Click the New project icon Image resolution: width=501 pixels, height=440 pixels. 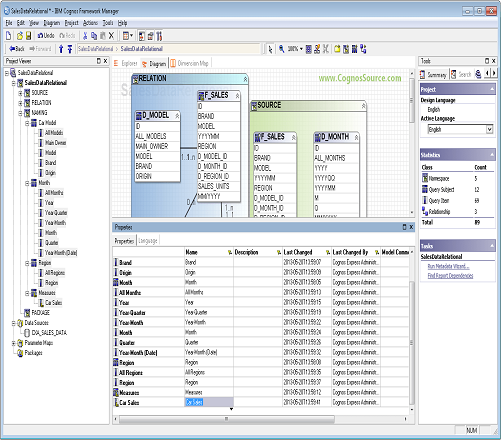click(x=9, y=36)
